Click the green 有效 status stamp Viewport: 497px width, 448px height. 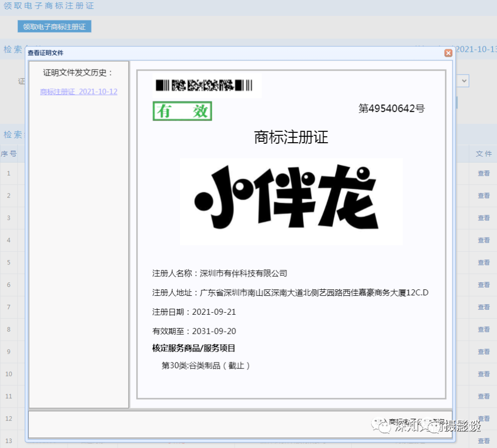tap(182, 111)
